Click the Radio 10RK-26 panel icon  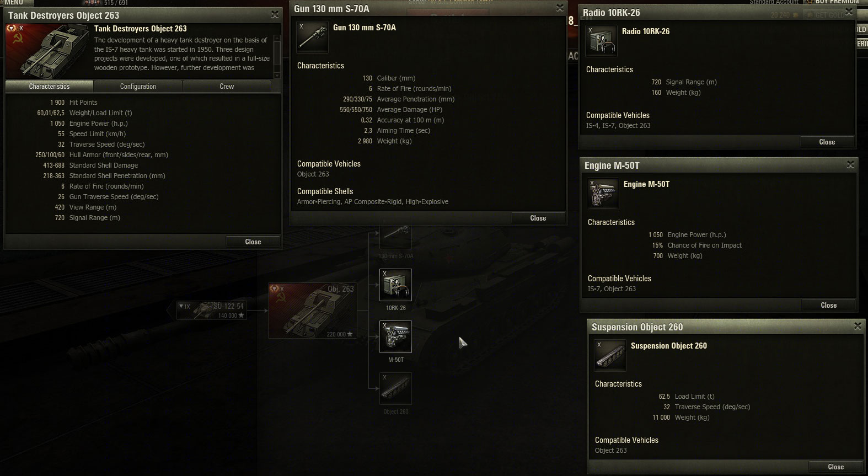[602, 41]
